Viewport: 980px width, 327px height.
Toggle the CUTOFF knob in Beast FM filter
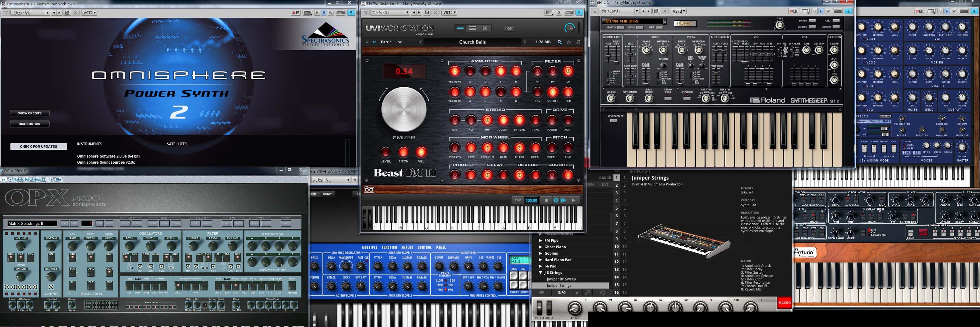click(552, 92)
